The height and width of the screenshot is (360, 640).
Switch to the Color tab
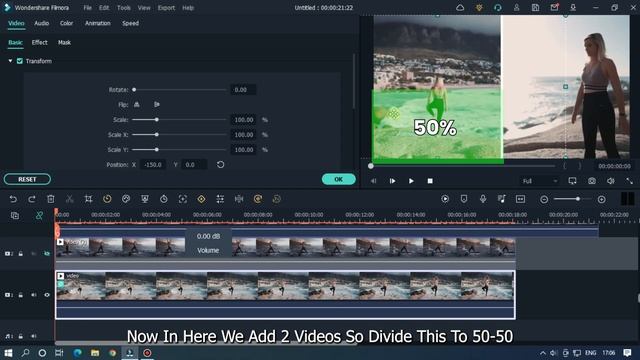(67, 23)
